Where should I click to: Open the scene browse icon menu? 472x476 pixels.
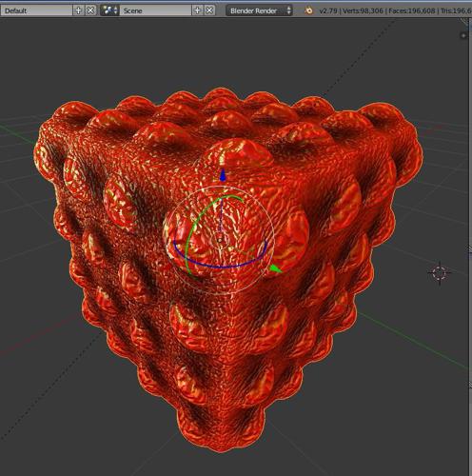click(109, 10)
